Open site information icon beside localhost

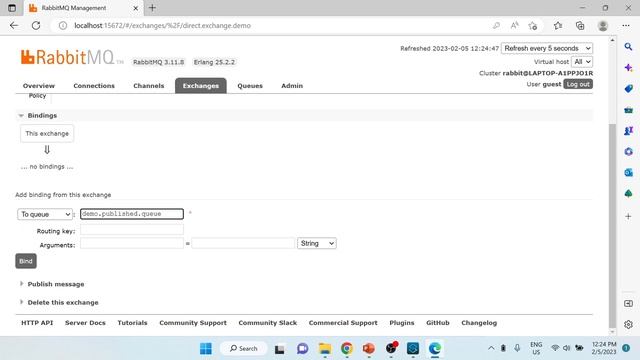[63, 25]
